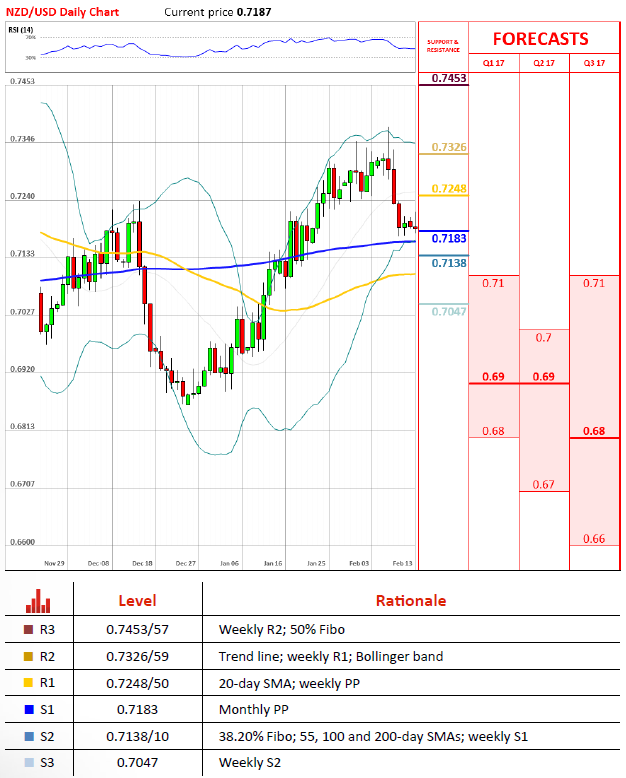Select the R3 brown color swatch
Image resolution: width=626 pixels, height=778 pixels.
29,630
